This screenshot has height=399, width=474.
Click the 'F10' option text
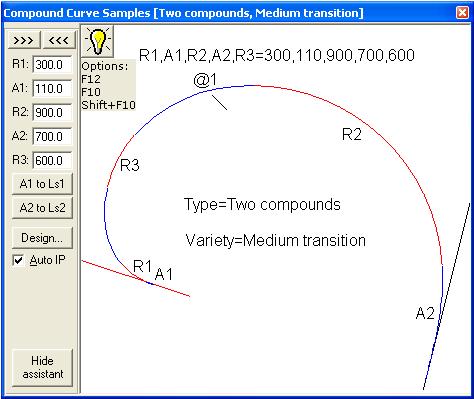click(91, 92)
